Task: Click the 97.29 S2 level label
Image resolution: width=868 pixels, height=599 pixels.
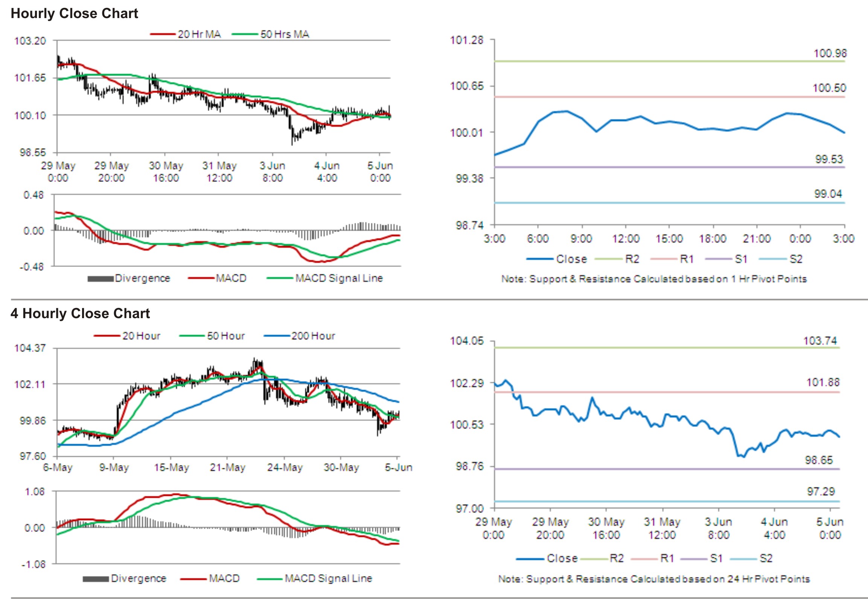Action: click(821, 491)
